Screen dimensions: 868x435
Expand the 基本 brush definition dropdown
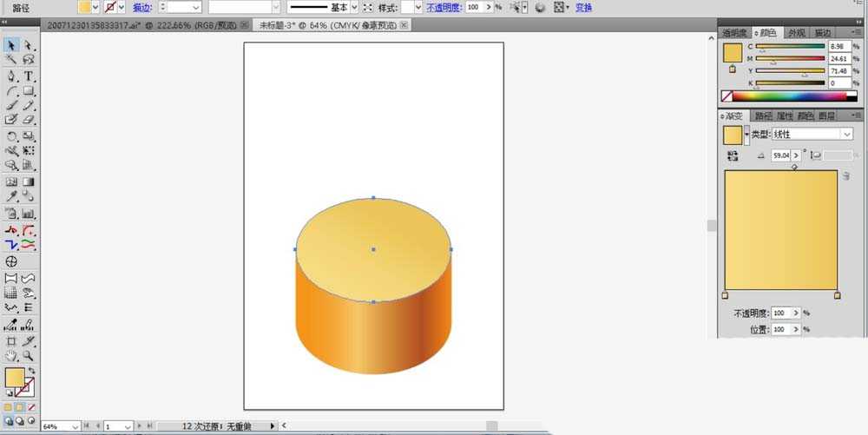click(355, 8)
